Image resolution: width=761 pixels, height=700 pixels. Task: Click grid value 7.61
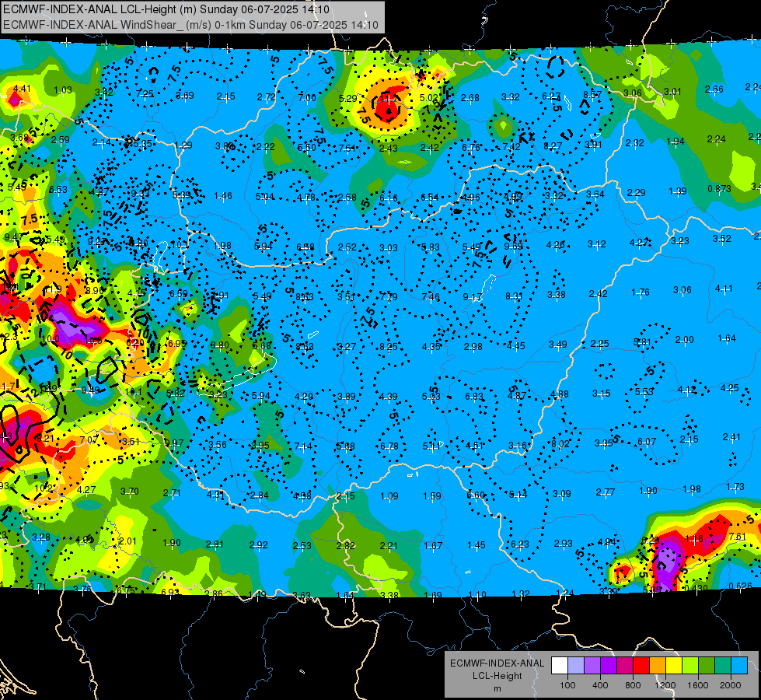tap(737, 537)
